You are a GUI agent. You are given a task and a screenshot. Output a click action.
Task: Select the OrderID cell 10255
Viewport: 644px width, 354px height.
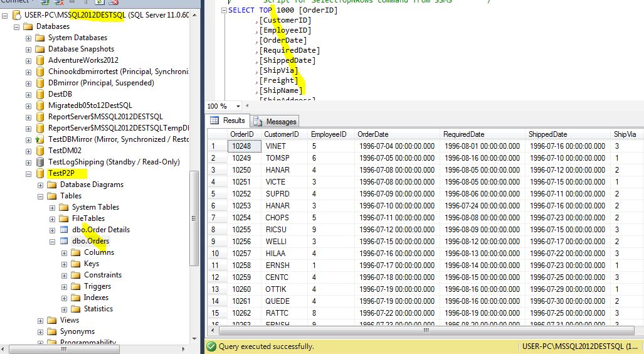[244, 230]
